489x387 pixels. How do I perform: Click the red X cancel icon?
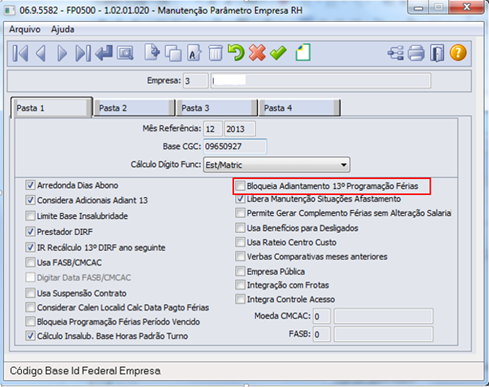coord(257,53)
